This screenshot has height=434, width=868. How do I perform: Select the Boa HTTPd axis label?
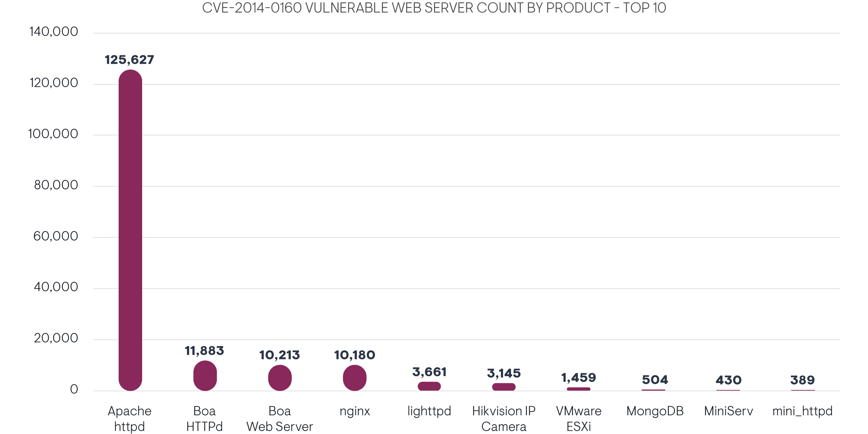click(204, 419)
